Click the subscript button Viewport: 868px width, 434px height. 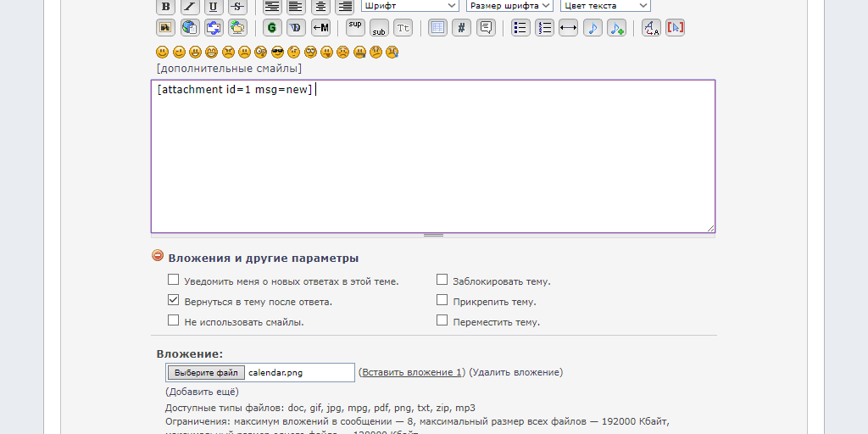(x=379, y=28)
